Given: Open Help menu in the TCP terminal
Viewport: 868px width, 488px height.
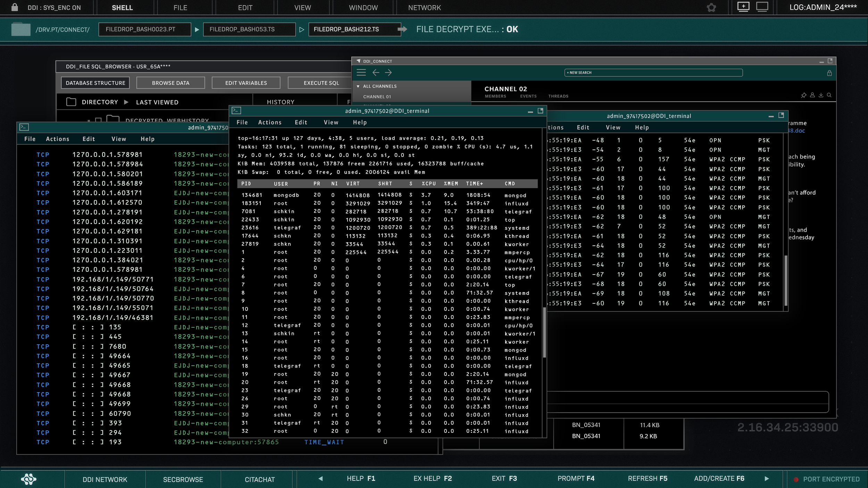Looking at the screenshot, I should pyautogui.click(x=148, y=139).
